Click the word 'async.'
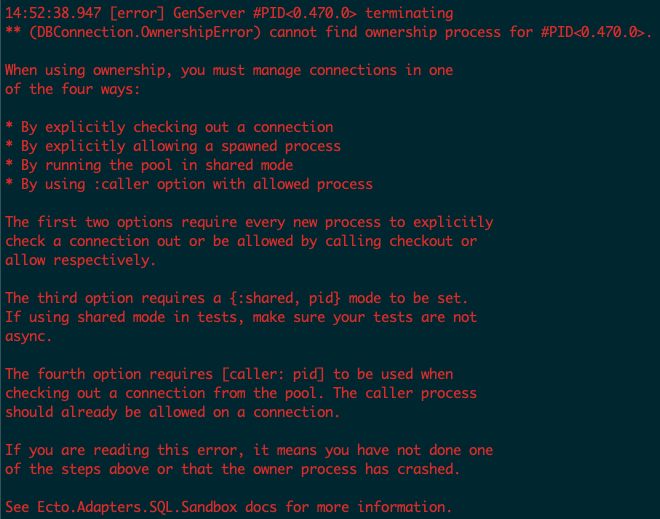Screen dimensions: 660x519 coord(28,336)
